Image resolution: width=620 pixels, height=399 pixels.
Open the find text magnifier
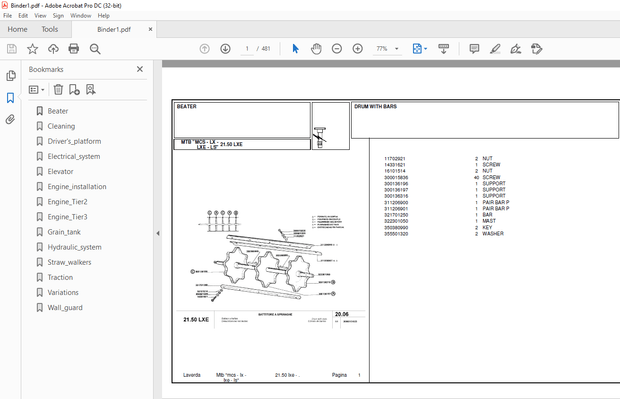pos(95,49)
